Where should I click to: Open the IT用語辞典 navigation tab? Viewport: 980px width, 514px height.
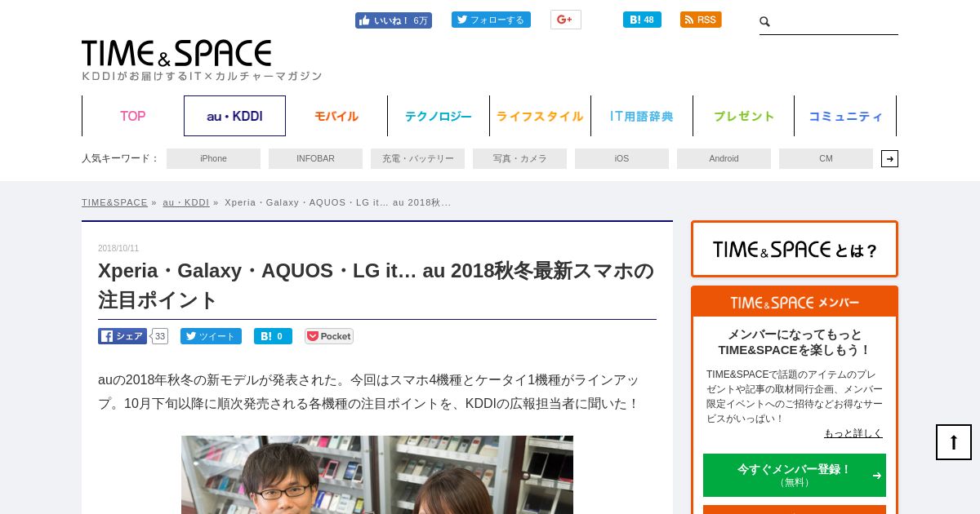point(642,116)
